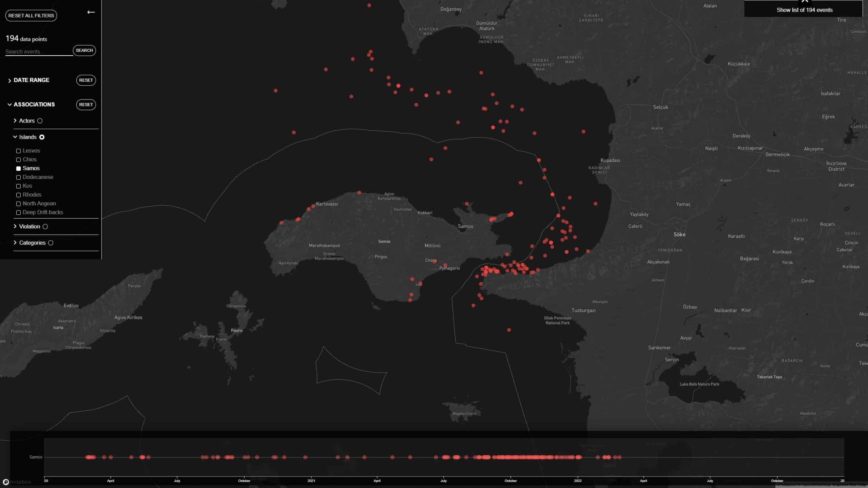This screenshot has height=488, width=868.
Task: Expand the Actors list
Action: click(x=15, y=121)
